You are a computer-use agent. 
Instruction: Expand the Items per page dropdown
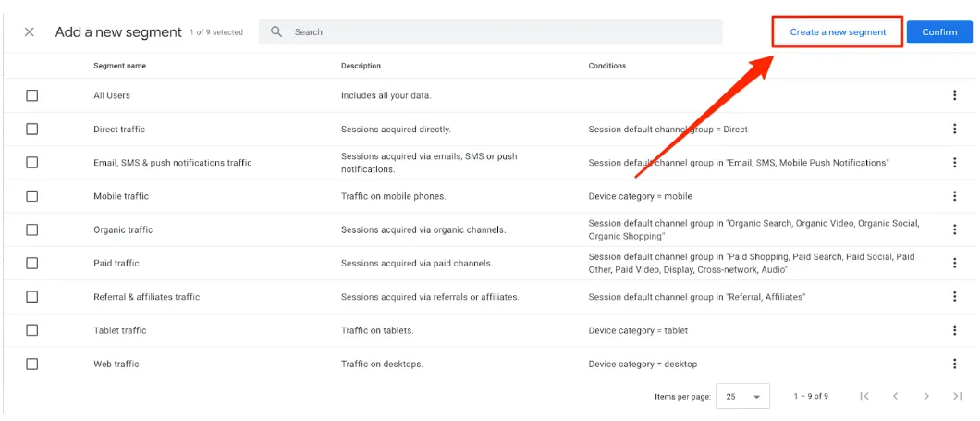pyautogui.click(x=743, y=396)
